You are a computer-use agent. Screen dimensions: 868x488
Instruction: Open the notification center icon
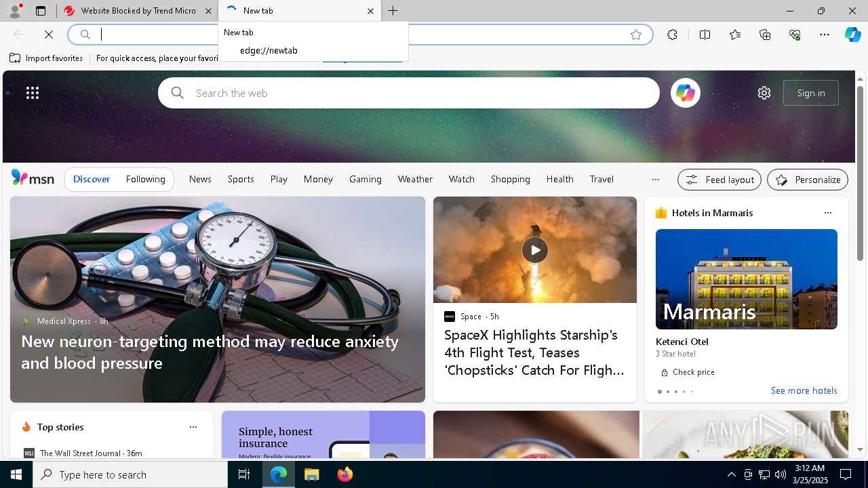point(846,474)
